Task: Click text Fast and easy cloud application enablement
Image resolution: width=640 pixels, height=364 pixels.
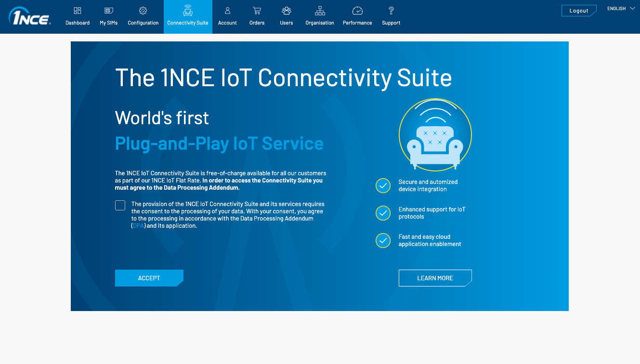Action: pos(430,240)
